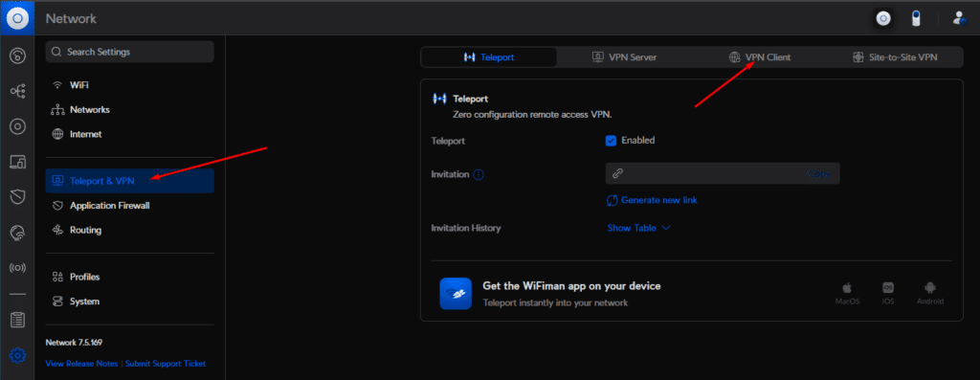Expand Invitation History Show Table

point(638,228)
